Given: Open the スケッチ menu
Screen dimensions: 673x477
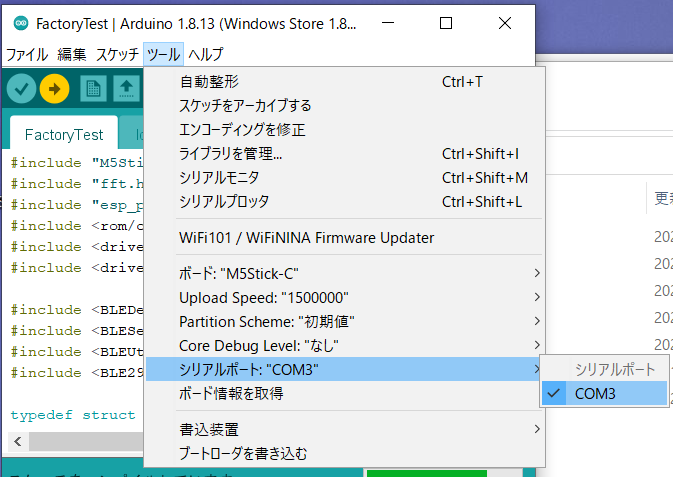Looking at the screenshot, I should [x=117, y=54].
